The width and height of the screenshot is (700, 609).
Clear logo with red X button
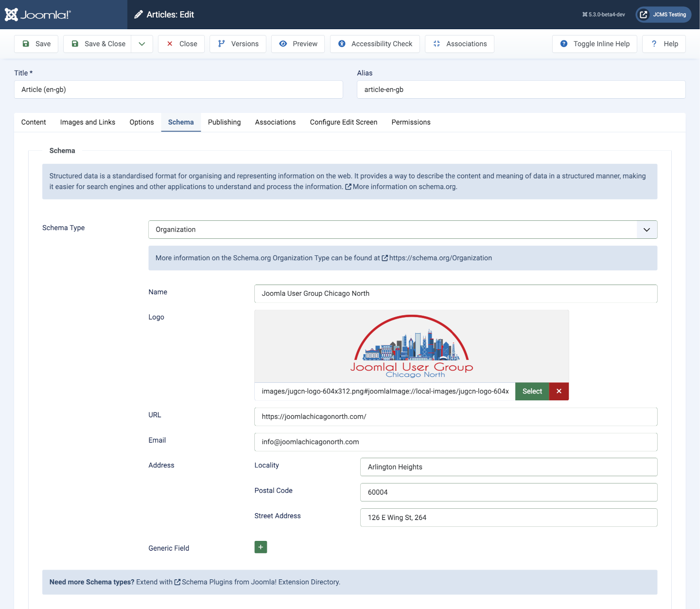[559, 392]
